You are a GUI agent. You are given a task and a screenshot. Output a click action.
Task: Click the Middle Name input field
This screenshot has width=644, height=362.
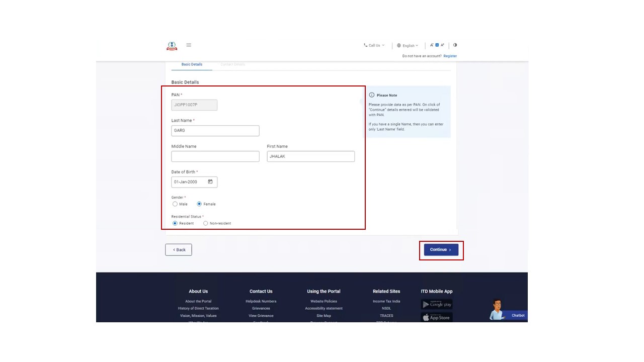(215, 156)
